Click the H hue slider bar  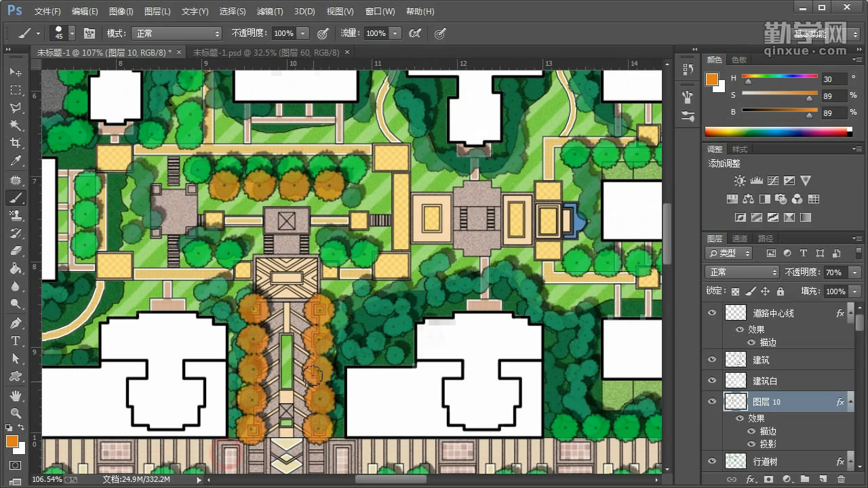pyautogui.click(x=779, y=77)
